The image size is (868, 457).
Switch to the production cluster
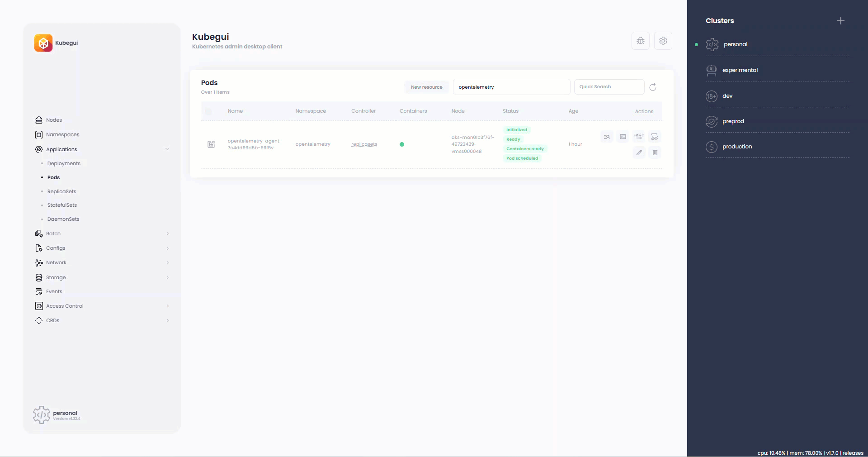tap(737, 147)
